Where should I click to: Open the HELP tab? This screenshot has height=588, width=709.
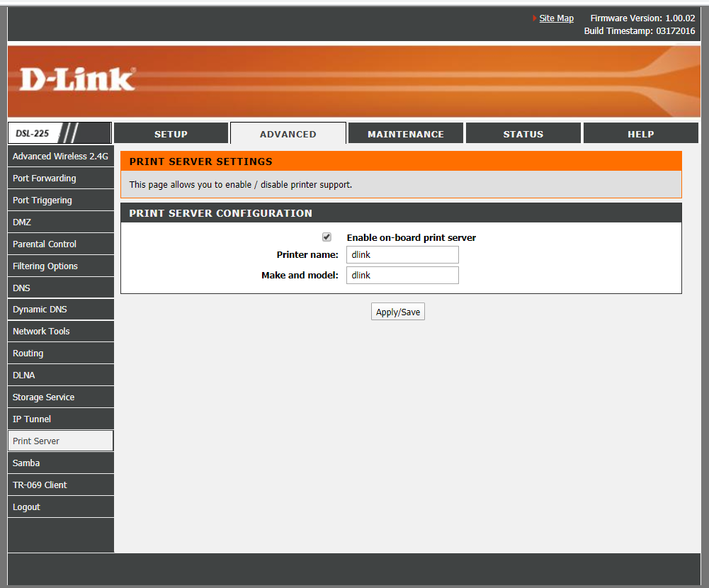click(641, 134)
